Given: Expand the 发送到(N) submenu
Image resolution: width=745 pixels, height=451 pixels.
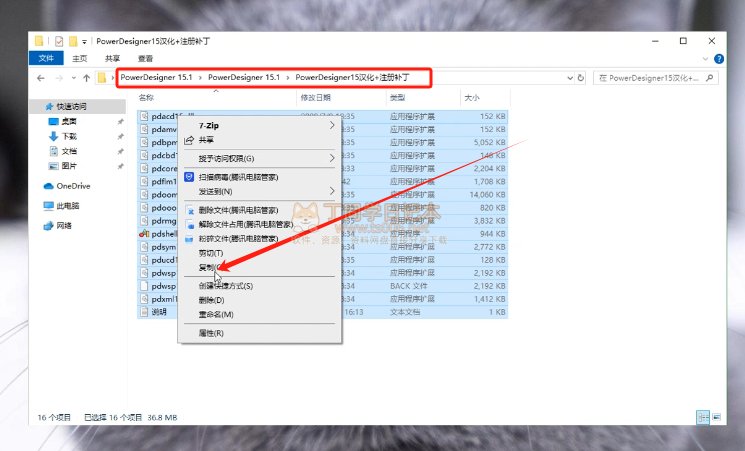Looking at the screenshot, I should coord(260,192).
